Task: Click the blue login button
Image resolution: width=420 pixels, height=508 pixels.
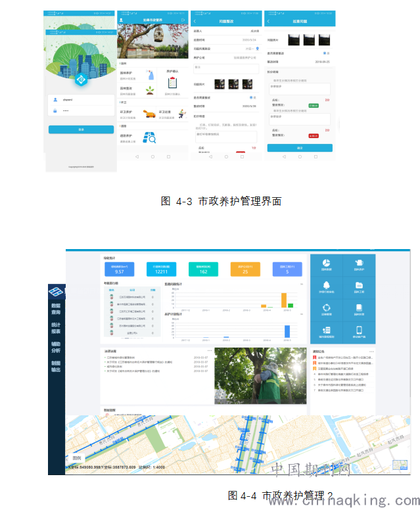Action: tap(81, 129)
